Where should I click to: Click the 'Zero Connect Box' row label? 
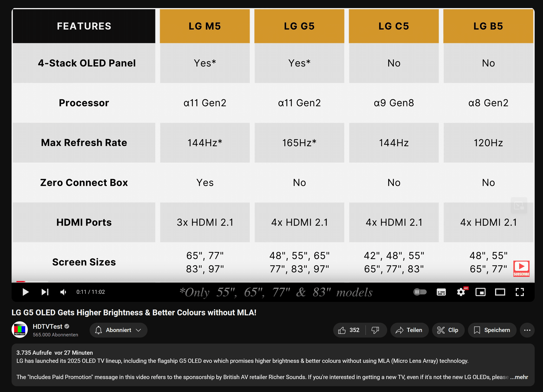84,183
